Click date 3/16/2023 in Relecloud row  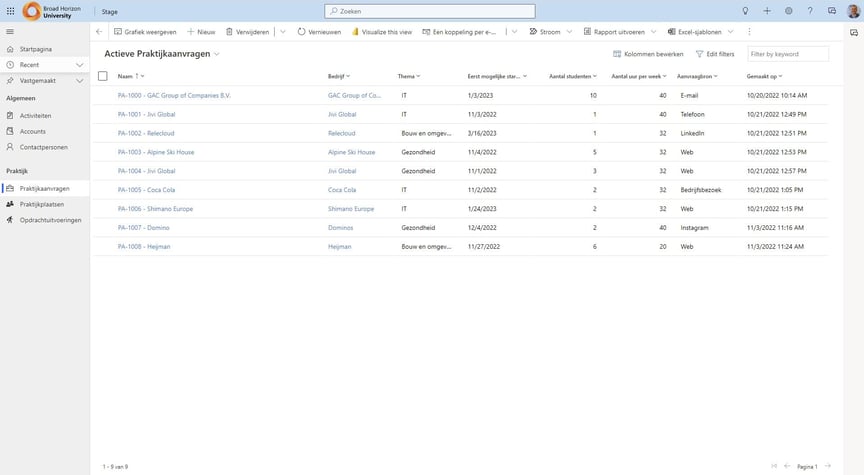(482, 133)
